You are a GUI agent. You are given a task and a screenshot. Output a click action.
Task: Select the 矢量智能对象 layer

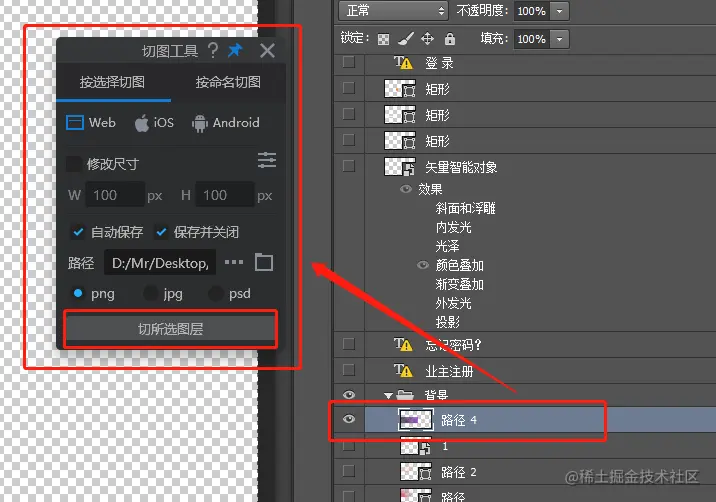(461, 167)
